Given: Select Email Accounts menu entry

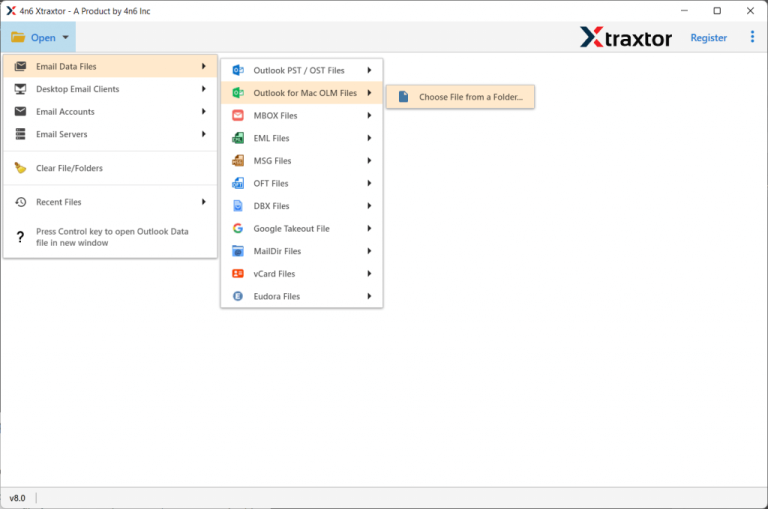Looking at the screenshot, I should point(110,111).
